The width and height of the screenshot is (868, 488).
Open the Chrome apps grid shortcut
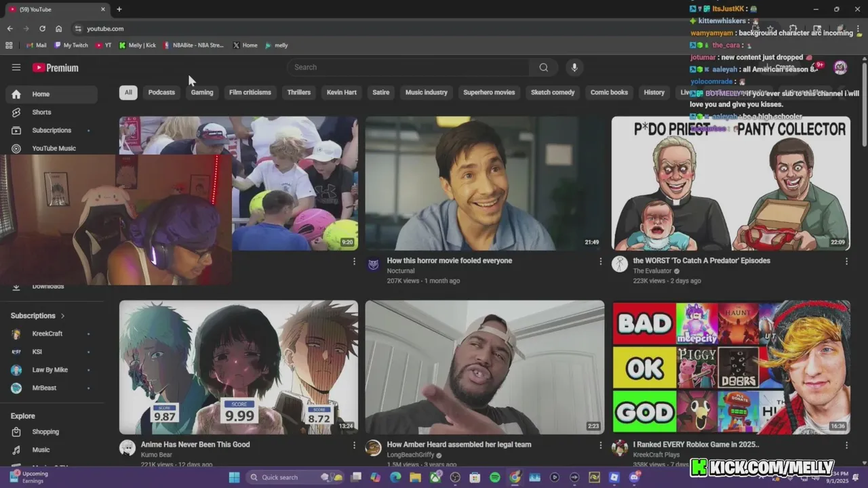tap(9, 45)
